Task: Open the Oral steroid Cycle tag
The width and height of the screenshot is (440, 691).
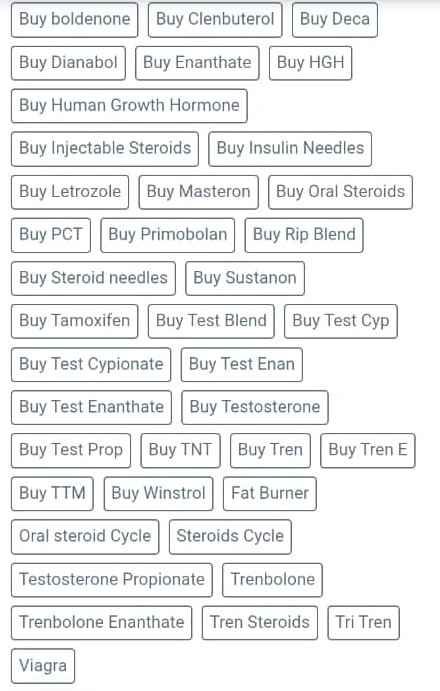Action: pyautogui.click(x=85, y=537)
